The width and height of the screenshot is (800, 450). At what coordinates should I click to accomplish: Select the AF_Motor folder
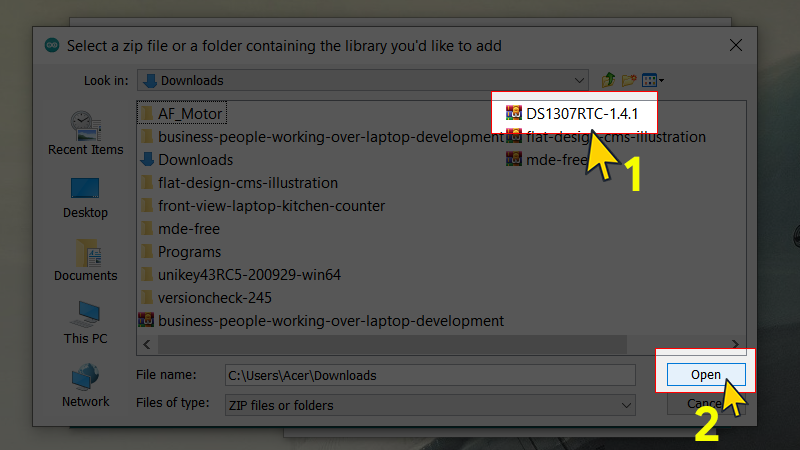click(182, 113)
